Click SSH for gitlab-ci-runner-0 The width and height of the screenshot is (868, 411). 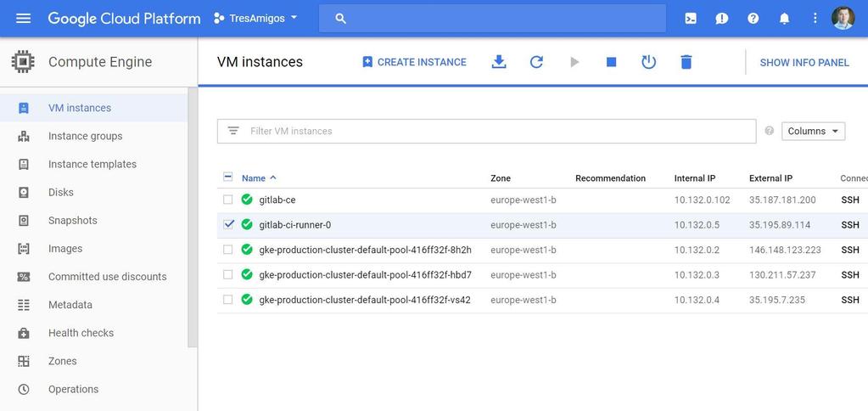pos(849,225)
